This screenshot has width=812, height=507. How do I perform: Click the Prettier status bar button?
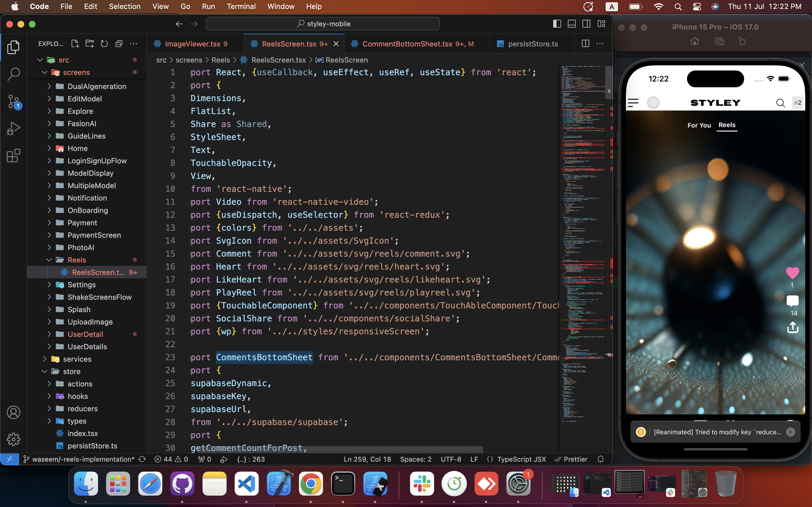pyautogui.click(x=571, y=459)
